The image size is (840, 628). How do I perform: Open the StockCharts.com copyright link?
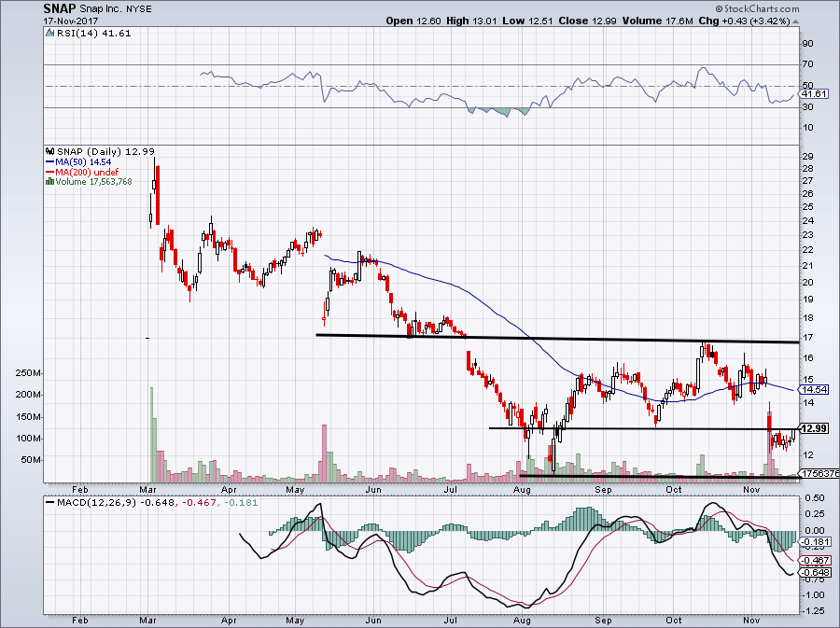[757, 8]
